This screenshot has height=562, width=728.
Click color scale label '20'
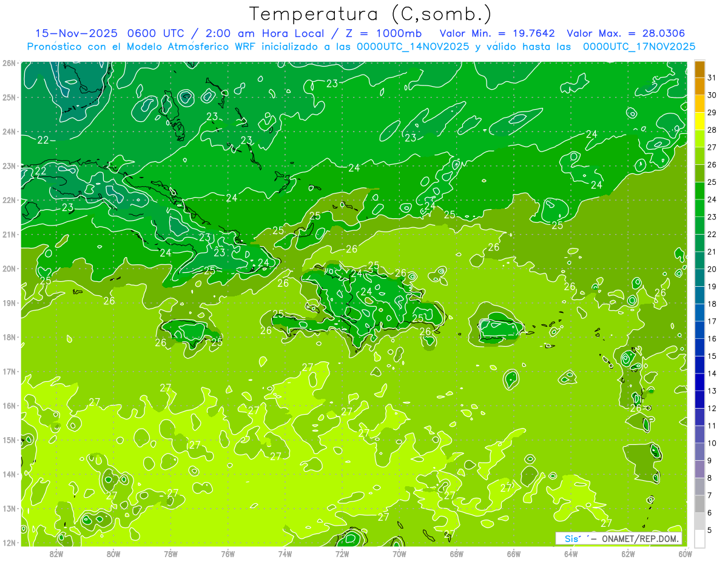tap(712, 269)
